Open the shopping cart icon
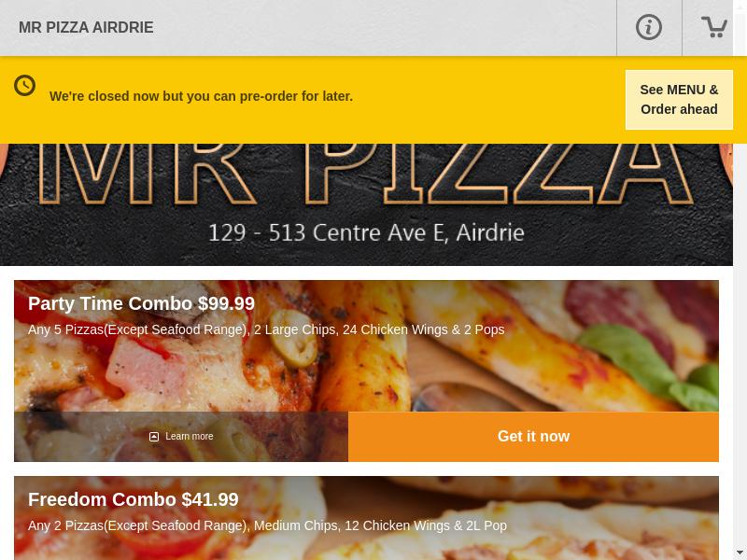This screenshot has height=560, width=747. (x=713, y=27)
